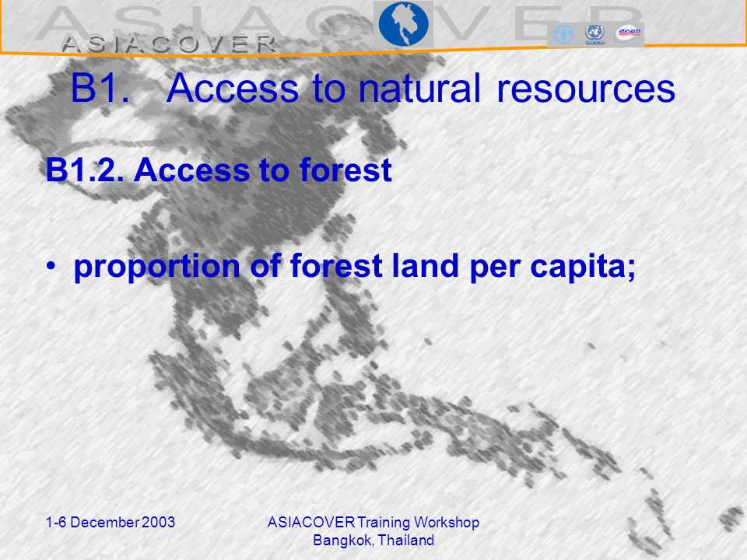The height and width of the screenshot is (560, 747).
Task: Click the United Nations emblem logo
Action: [x=594, y=34]
